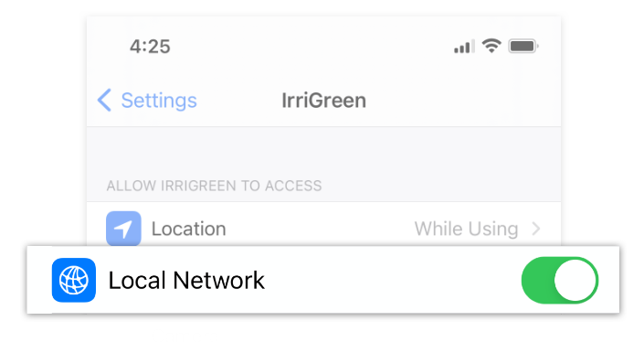The height and width of the screenshot is (342, 644).
Task: Tap empty space in Local Network row
Action: [x=390, y=281]
